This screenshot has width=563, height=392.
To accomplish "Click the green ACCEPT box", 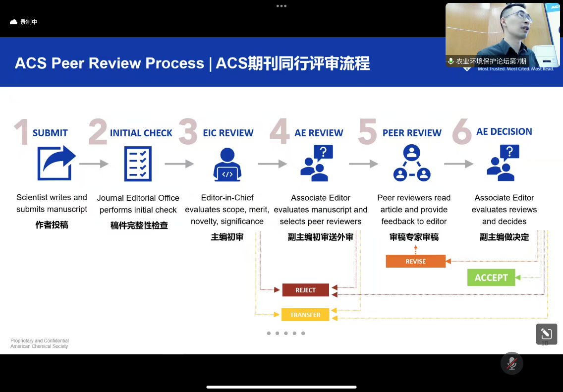I will click(x=491, y=278).
